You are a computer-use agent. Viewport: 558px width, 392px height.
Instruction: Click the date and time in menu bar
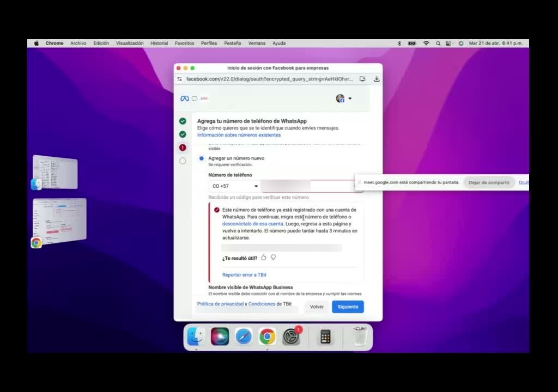tap(496, 43)
